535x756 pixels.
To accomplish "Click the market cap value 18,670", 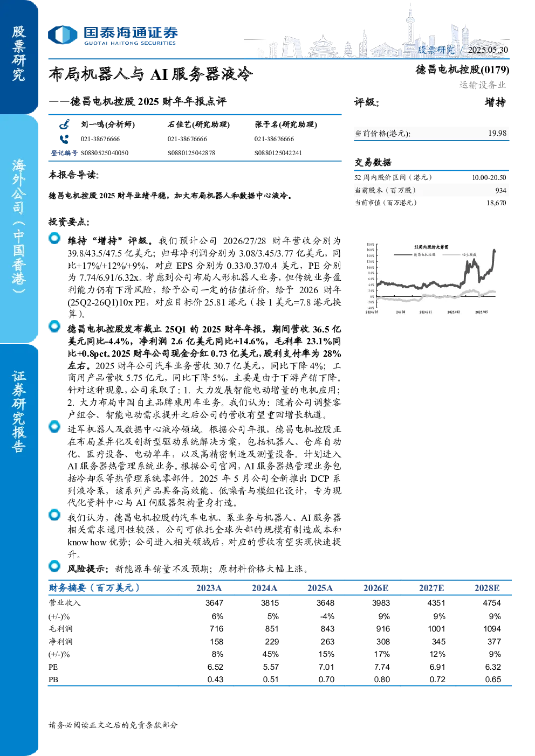I will coord(497,203).
